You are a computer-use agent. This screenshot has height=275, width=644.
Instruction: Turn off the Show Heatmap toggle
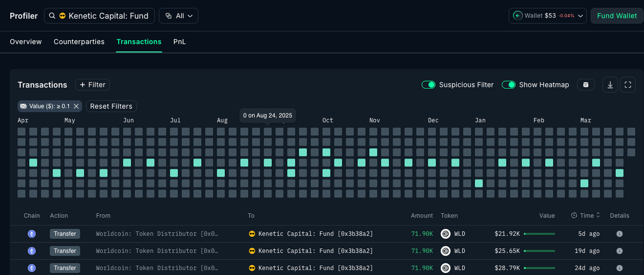pyautogui.click(x=509, y=85)
